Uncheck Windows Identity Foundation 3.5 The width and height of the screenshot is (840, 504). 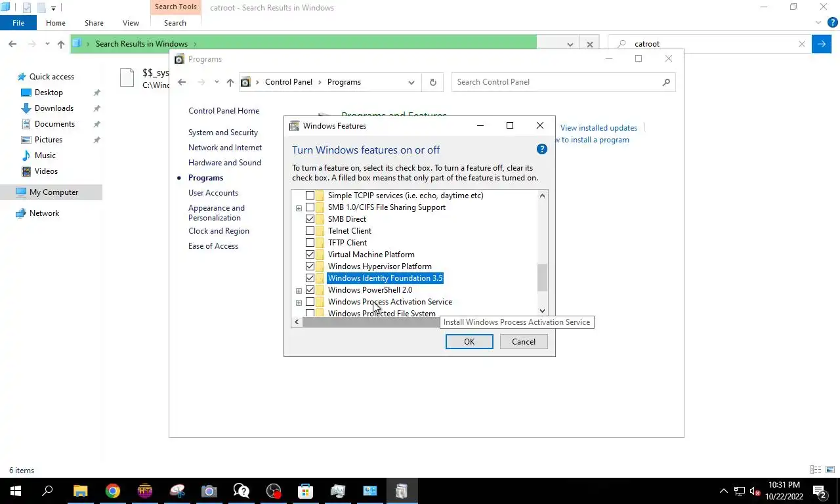click(x=310, y=278)
